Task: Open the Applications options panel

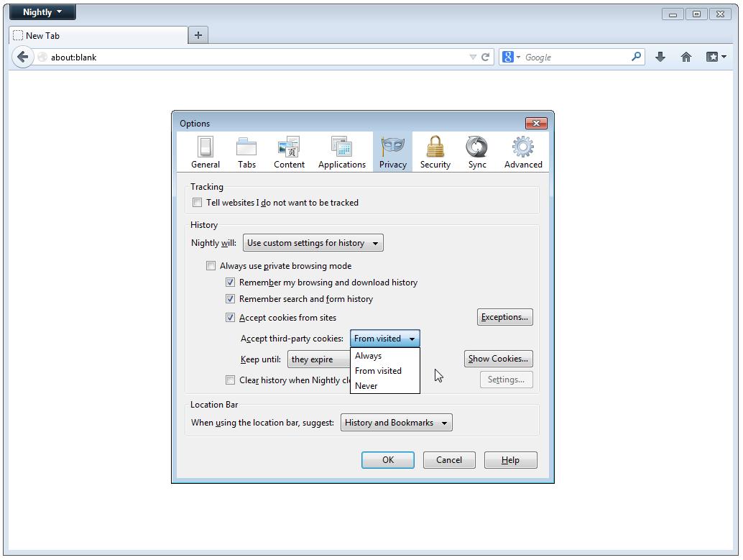Action: [x=341, y=152]
